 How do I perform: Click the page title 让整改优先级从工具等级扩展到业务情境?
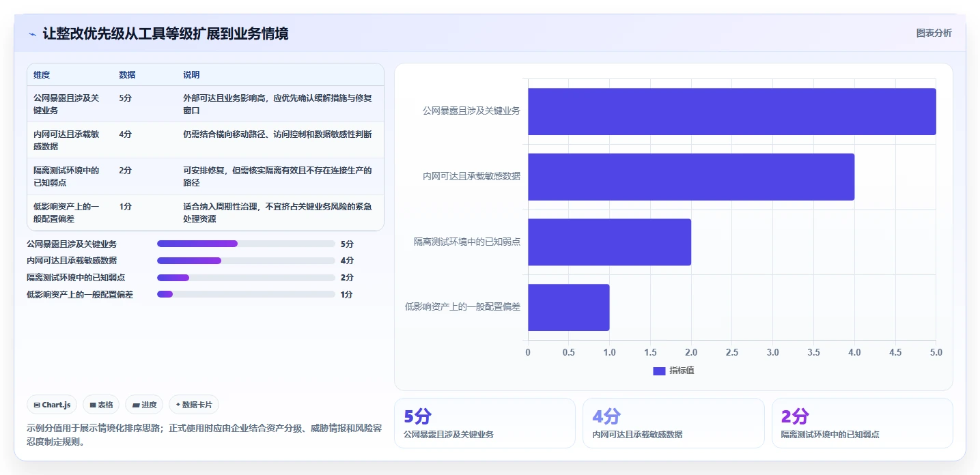165,33
